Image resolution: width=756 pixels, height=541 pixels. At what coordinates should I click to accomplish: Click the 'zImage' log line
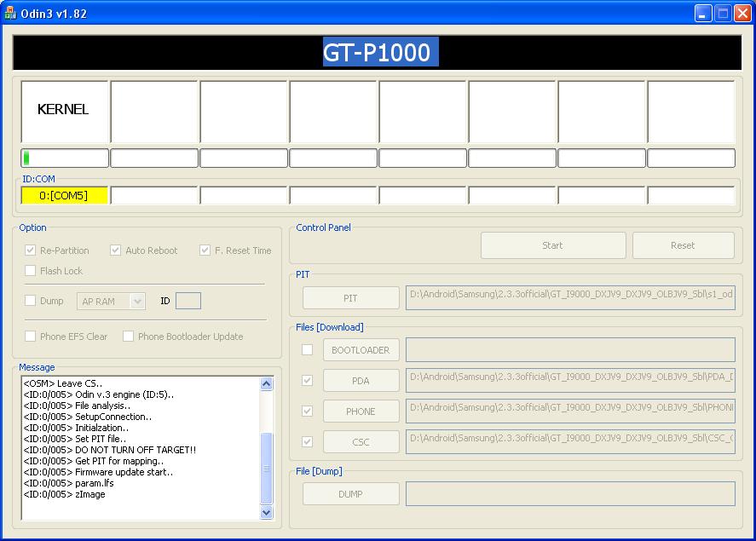(x=64, y=494)
